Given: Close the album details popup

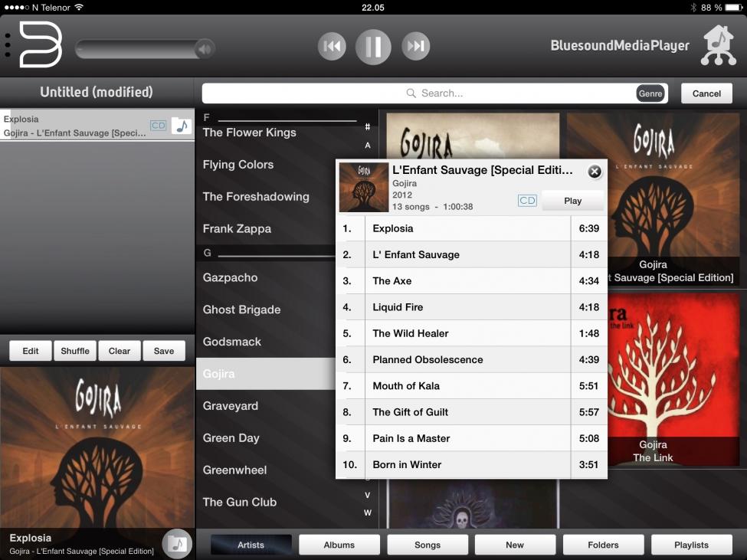Looking at the screenshot, I should pyautogui.click(x=595, y=172).
